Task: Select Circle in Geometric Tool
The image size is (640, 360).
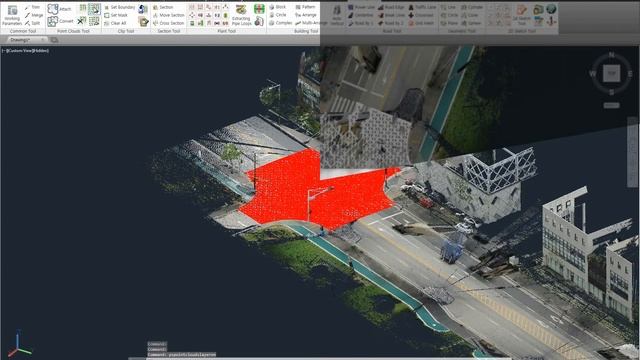Action: tap(449, 15)
